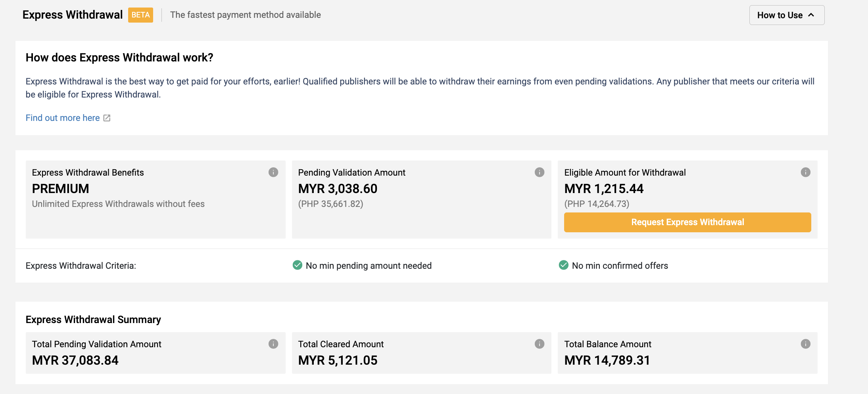Click the MYR 37,083.84 total pending value
Viewport: 868px width, 394px height.
click(x=75, y=360)
